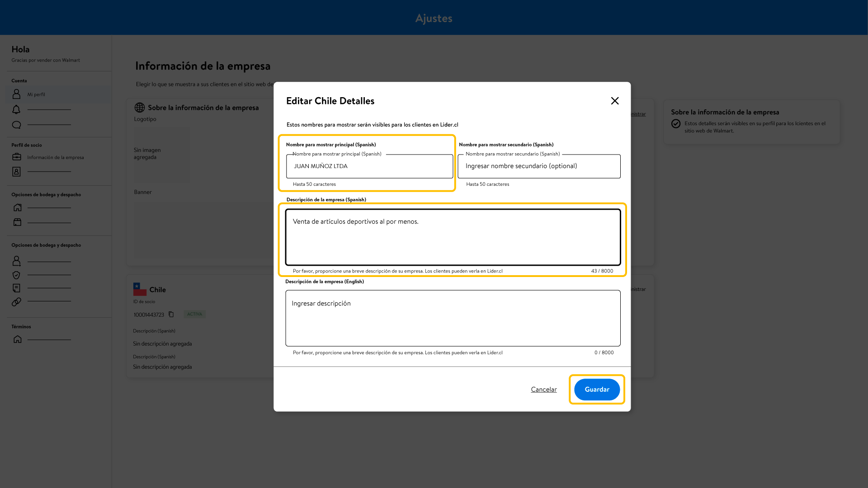The image size is (868, 488).
Task: Click the secondary display name input field
Action: (x=538, y=166)
